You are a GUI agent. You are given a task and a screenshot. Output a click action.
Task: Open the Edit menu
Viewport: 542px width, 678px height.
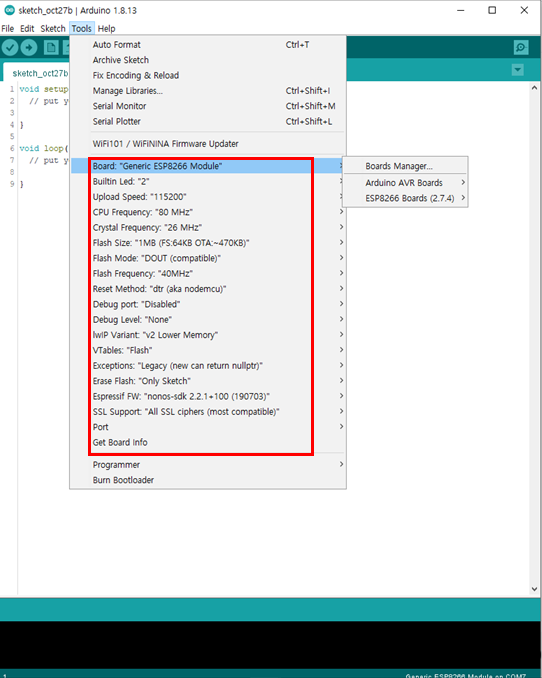(x=27, y=29)
